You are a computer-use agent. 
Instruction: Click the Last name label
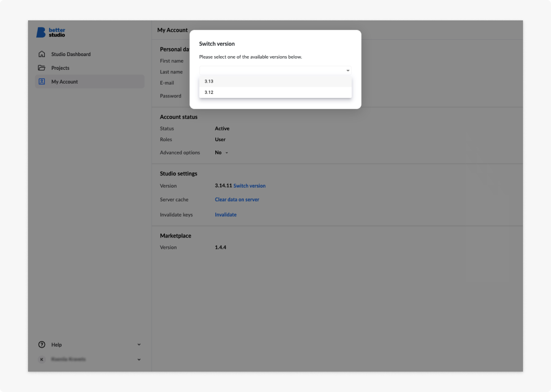pos(171,72)
